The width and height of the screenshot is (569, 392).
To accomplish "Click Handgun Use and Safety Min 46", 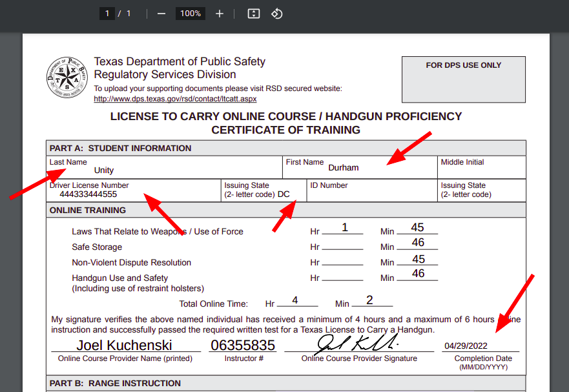I will 418,273.
